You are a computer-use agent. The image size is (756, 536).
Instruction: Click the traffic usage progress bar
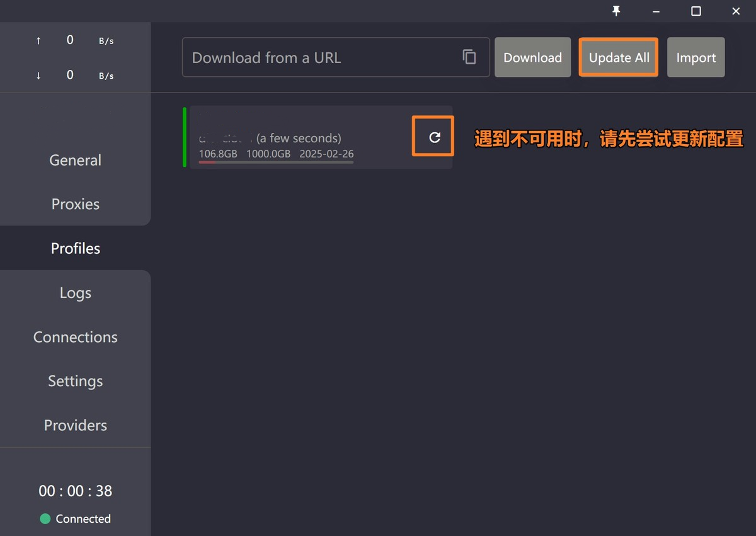(275, 163)
